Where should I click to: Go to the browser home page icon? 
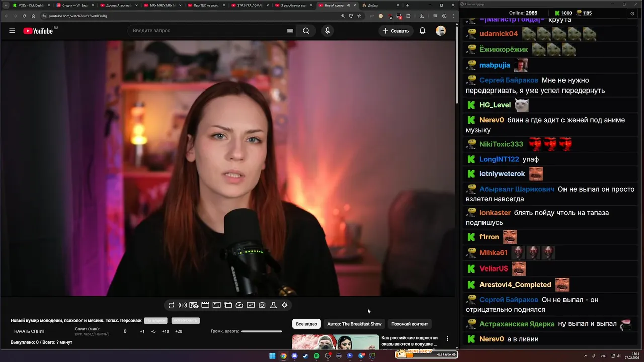(34, 16)
